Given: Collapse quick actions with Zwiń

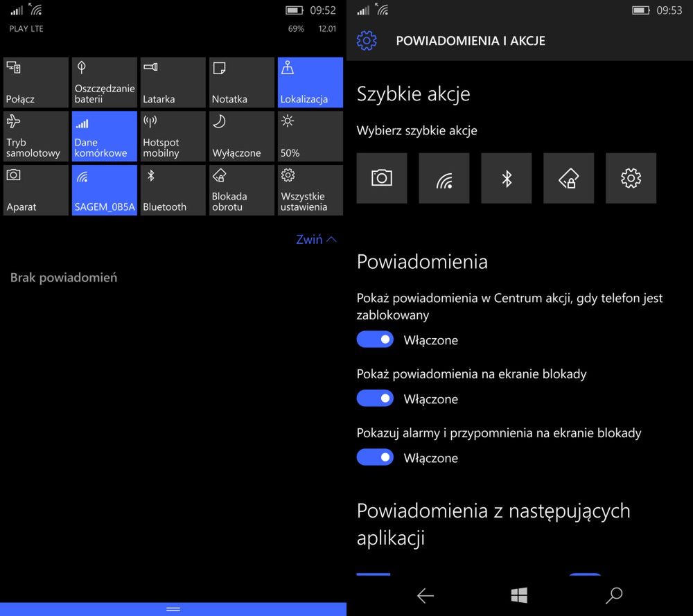Looking at the screenshot, I should click(316, 240).
